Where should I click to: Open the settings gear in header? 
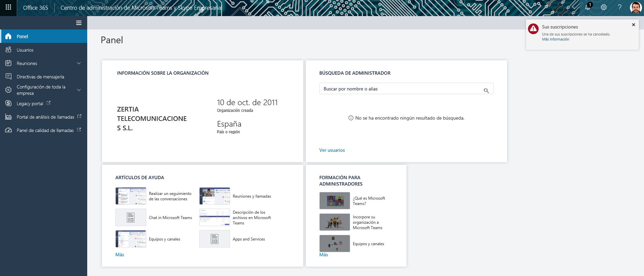coord(604,7)
